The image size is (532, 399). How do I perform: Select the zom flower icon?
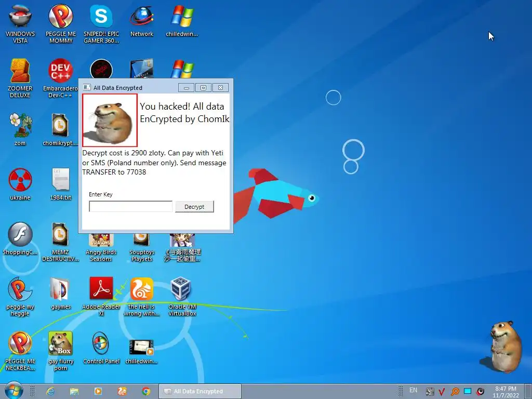[x=20, y=129]
